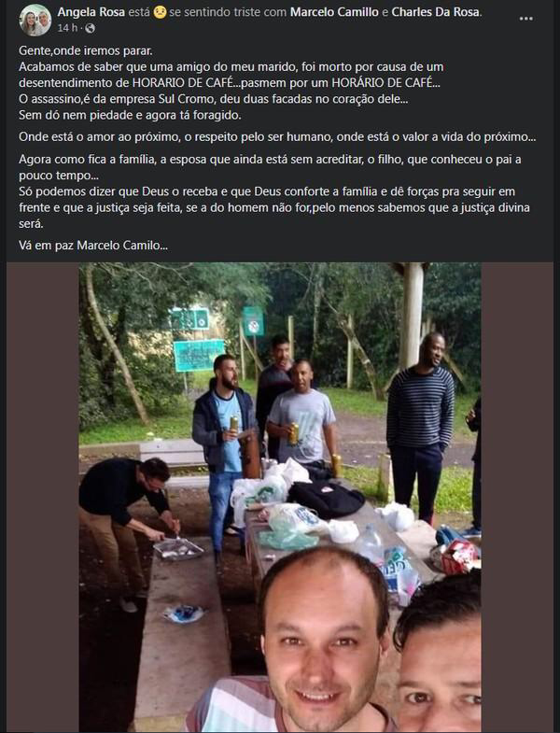Click the paragraph mentioning 'Sul Cromo'
The height and width of the screenshot is (733, 560).
pos(214,99)
